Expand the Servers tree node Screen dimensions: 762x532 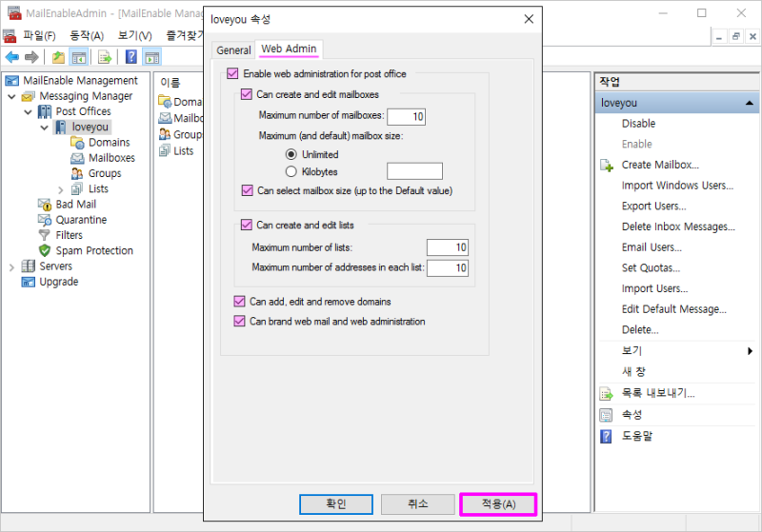(x=11, y=267)
